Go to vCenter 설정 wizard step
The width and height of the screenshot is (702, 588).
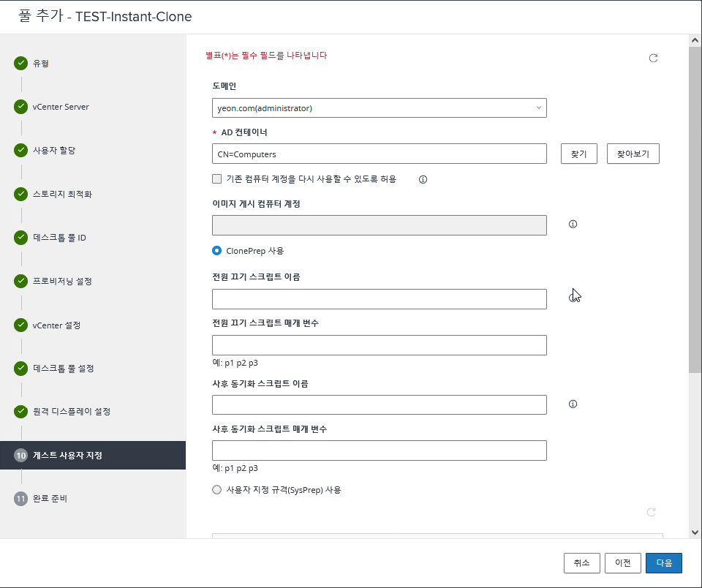56,325
